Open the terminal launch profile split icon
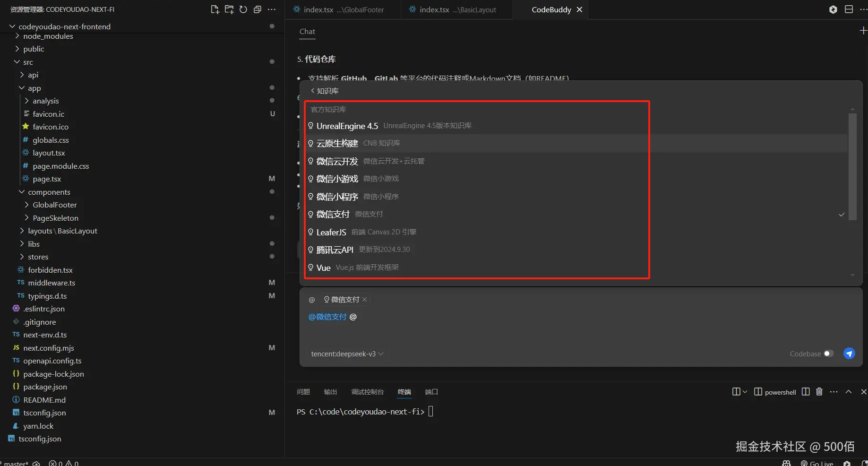The height and width of the screenshot is (466, 868). click(736, 392)
